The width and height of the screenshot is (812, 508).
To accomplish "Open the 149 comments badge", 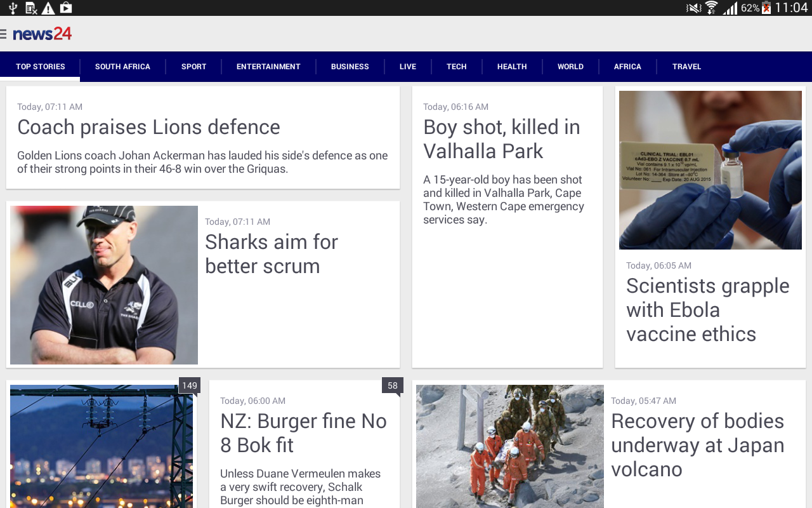I will coord(190,385).
